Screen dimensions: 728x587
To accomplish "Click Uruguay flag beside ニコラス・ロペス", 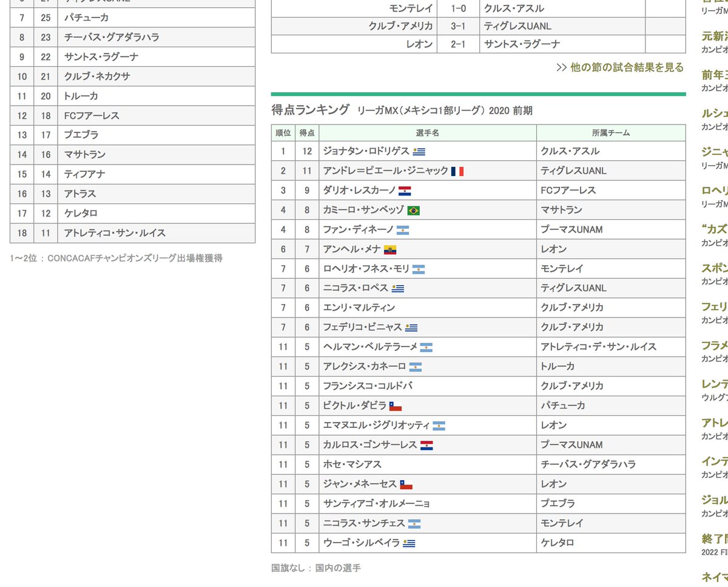I will (x=398, y=288).
